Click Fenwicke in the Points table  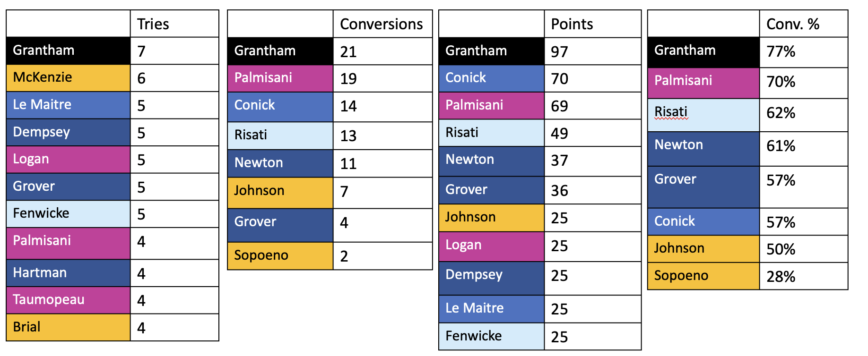point(492,337)
